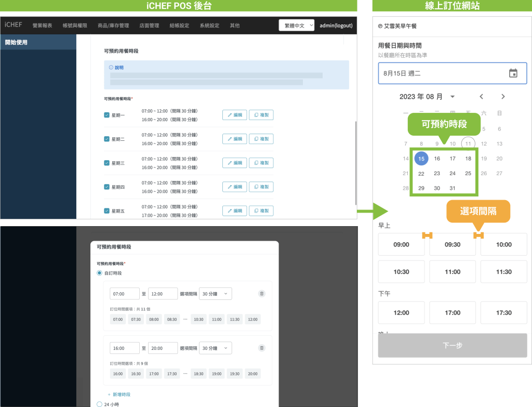
Task: Select the 24 小時 radio option
Action: click(100, 404)
